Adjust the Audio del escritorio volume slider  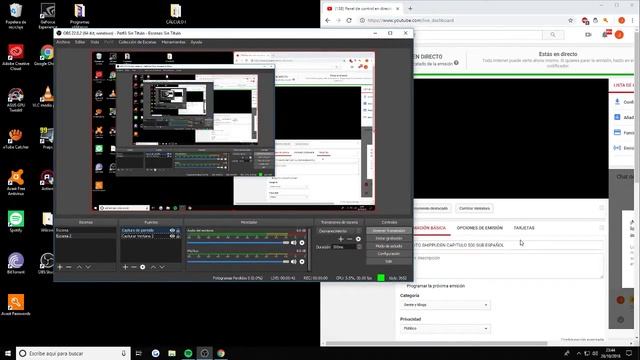(x=238, y=243)
